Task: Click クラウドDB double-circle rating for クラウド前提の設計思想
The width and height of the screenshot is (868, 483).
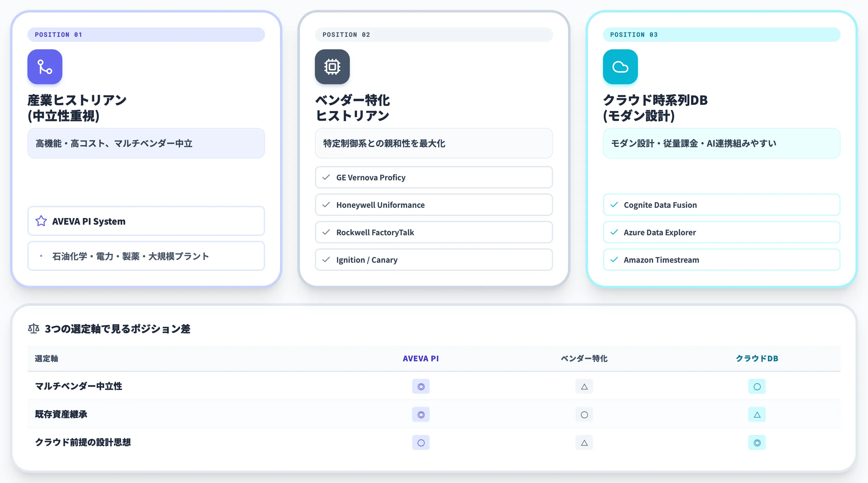Action: pos(757,442)
